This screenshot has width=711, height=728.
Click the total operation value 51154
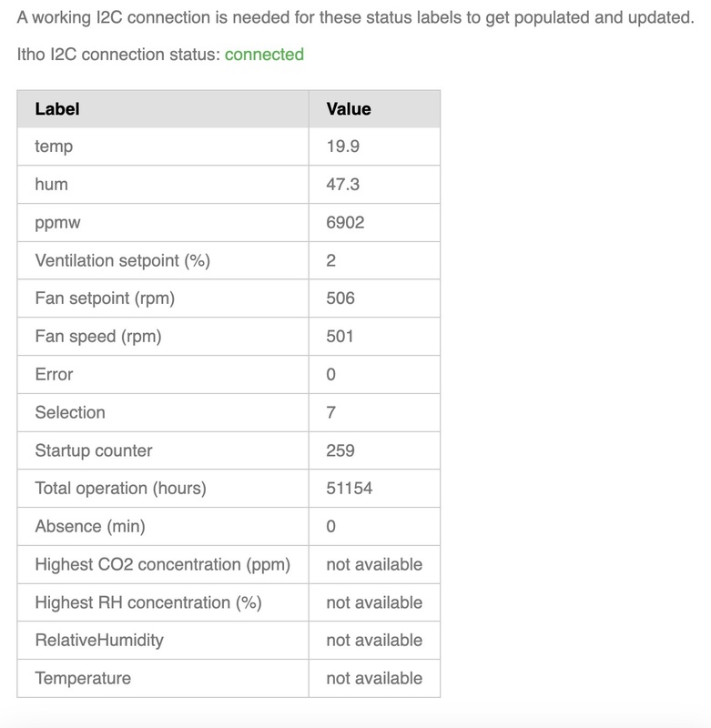(349, 489)
